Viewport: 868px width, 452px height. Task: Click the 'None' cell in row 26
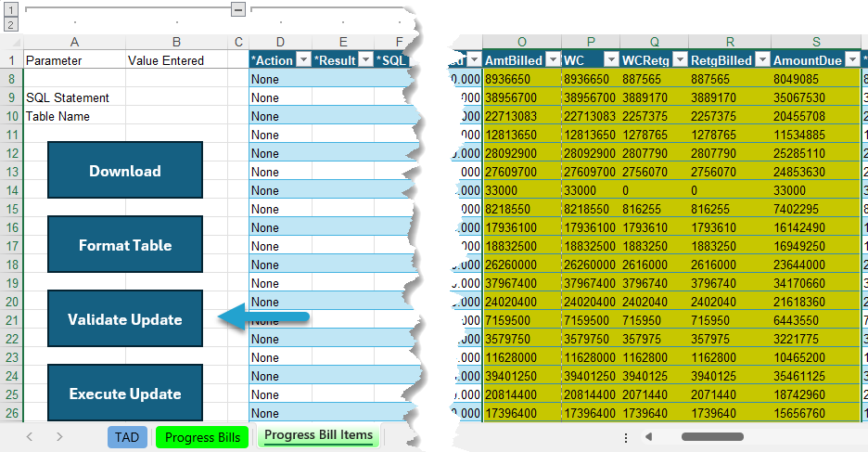coord(281,413)
